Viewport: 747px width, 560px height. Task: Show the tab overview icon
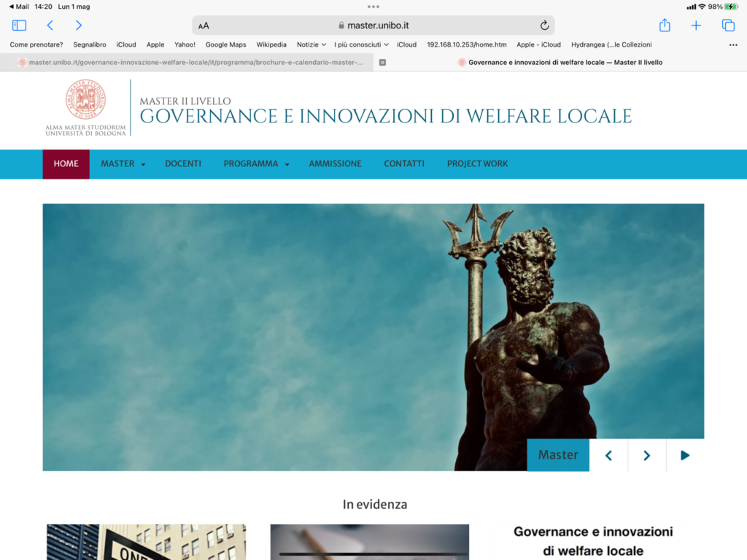pyautogui.click(x=728, y=26)
